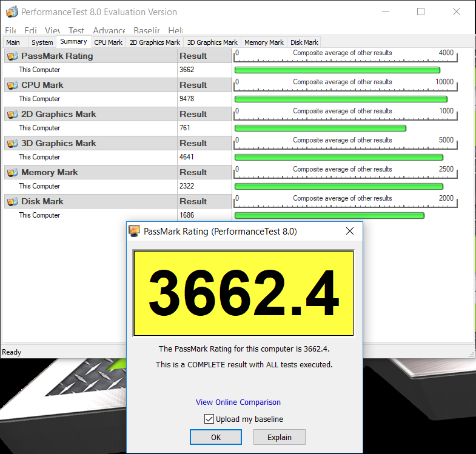This screenshot has height=454, width=476.
Task: Click the Explain button
Action: (280, 437)
